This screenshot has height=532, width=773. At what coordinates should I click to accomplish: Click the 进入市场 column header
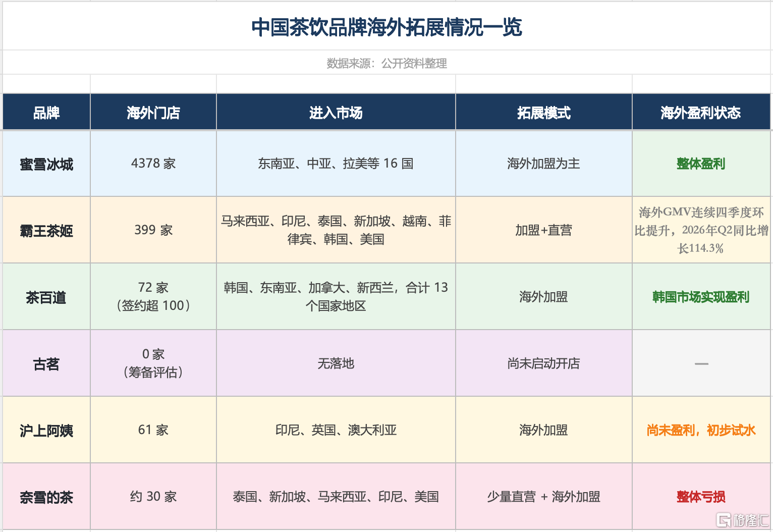336,113
